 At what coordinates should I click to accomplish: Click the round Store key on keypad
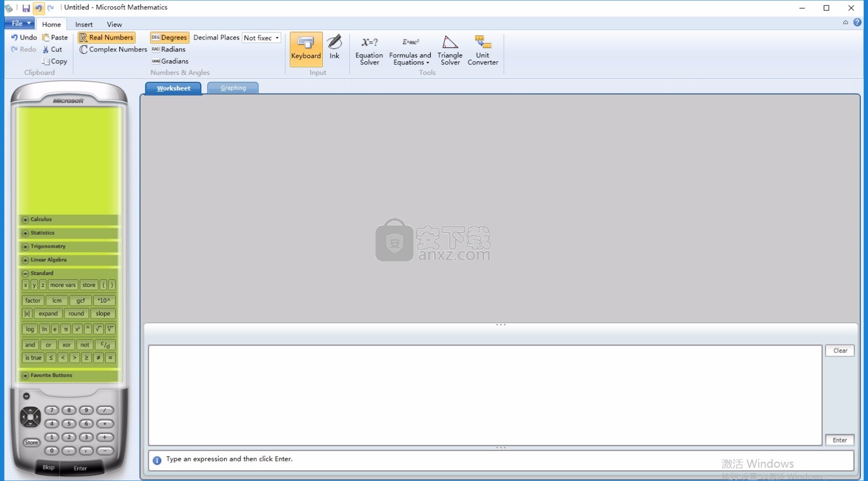coord(31,442)
